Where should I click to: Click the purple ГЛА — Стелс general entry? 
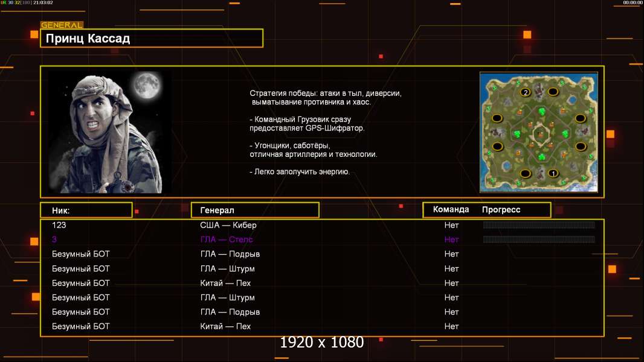(227, 240)
